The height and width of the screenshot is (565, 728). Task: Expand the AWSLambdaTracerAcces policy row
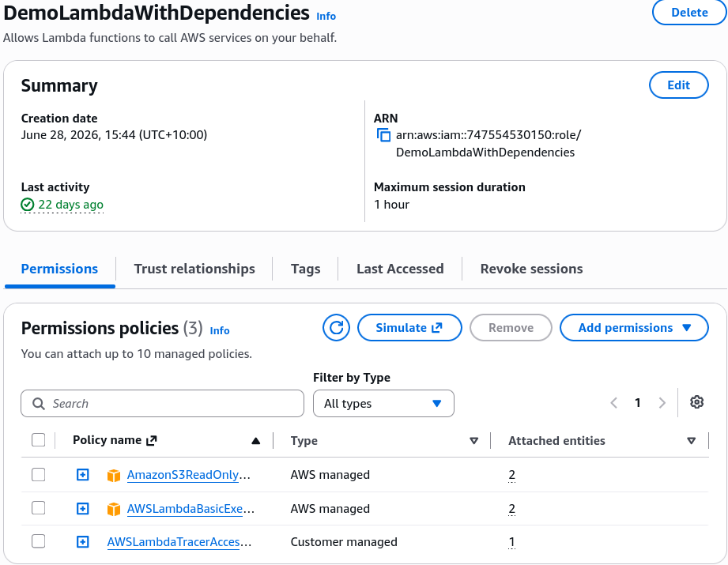[83, 542]
